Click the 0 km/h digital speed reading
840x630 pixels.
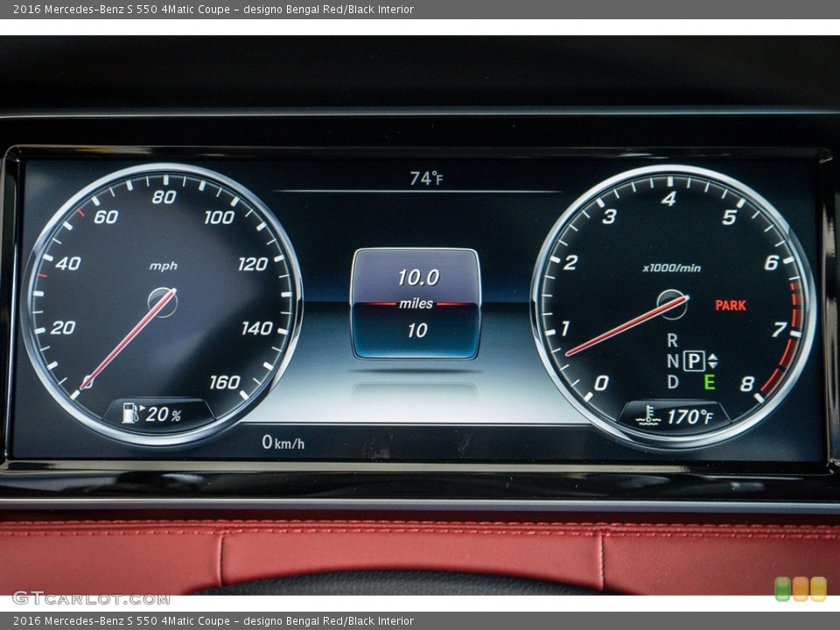(283, 443)
